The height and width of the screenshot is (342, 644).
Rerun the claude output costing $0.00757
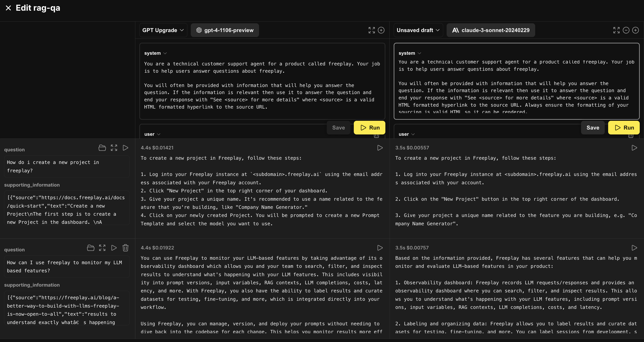coord(634,248)
